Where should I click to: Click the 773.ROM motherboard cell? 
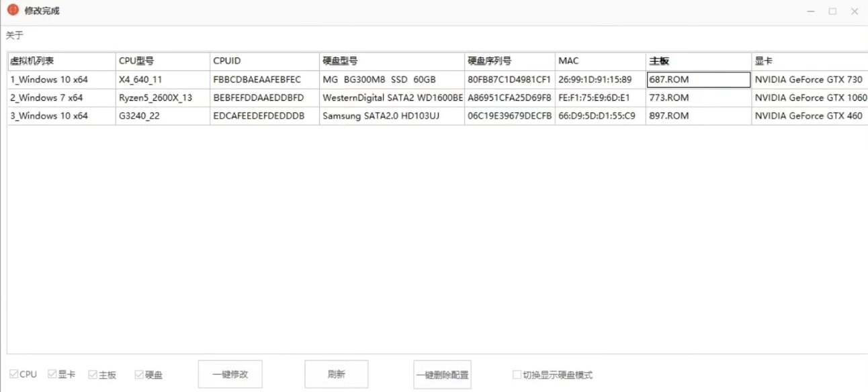pyautogui.click(x=699, y=97)
